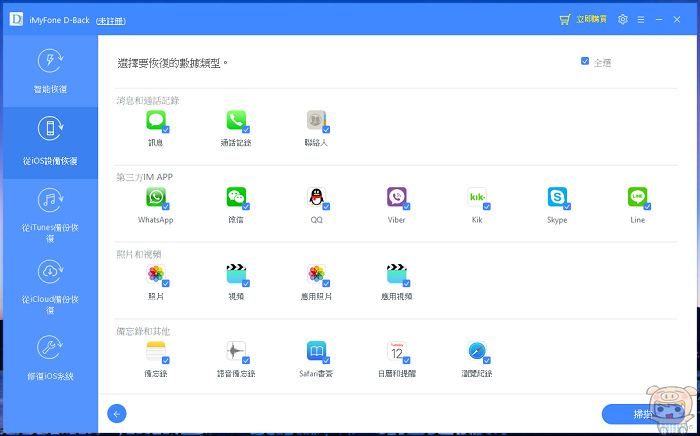This screenshot has width=700, height=436.
Task: Select the Safari bookmarks (Safari書簽) icon
Action: coord(316,351)
